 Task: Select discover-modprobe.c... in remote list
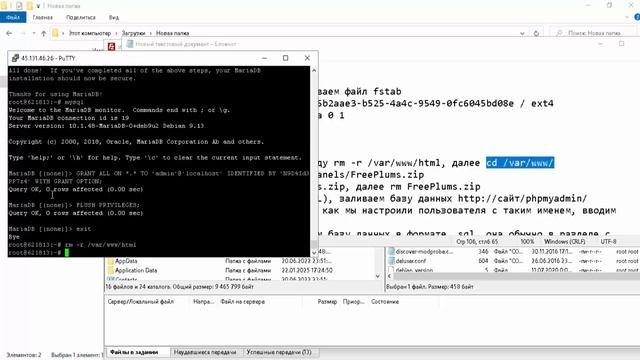[513, 251]
